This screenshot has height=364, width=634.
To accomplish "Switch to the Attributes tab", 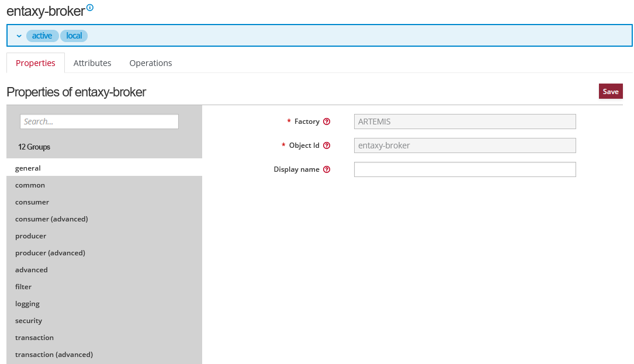I will click(92, 63).
